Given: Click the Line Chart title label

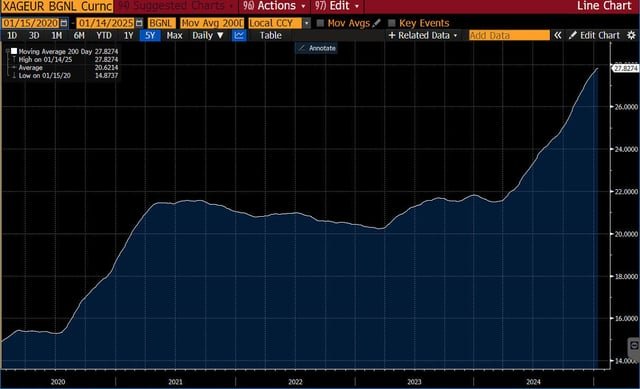Looking at the screenshot, I should point(604,6).
